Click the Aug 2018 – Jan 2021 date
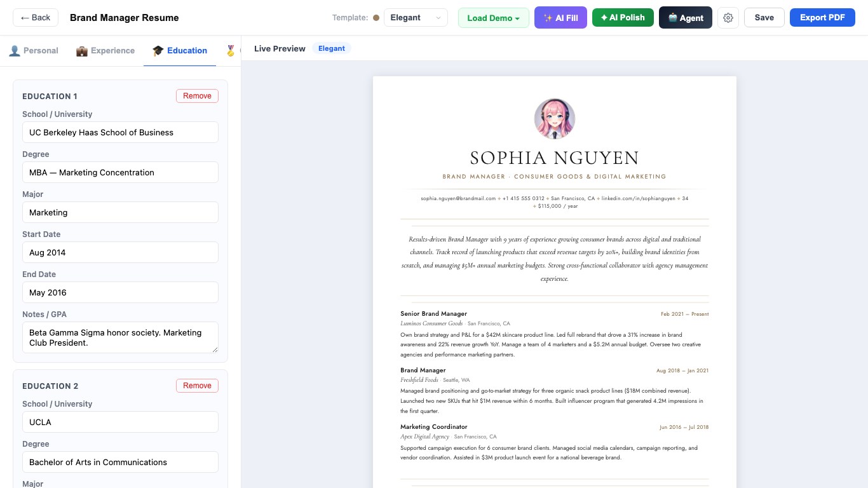The width and height of the screenshot is (868, 488). [x=682, y=370]
